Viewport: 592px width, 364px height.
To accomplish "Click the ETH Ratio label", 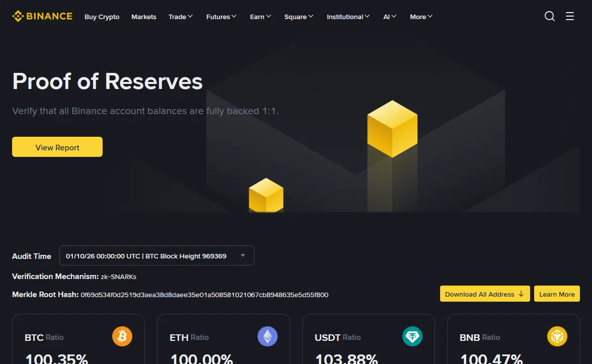I will pos(189,337).
